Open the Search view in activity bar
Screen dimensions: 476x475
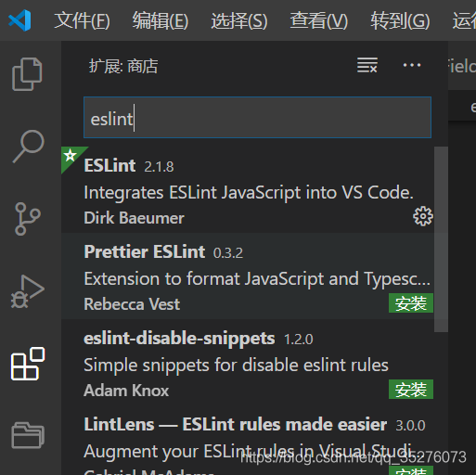(28, 147)
